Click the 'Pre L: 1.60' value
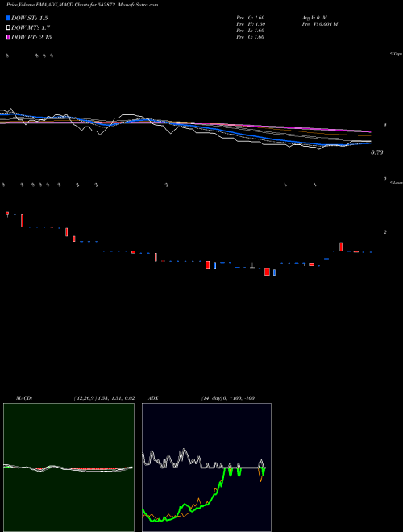Screen dimensions: 403x532 click(251, 31)
